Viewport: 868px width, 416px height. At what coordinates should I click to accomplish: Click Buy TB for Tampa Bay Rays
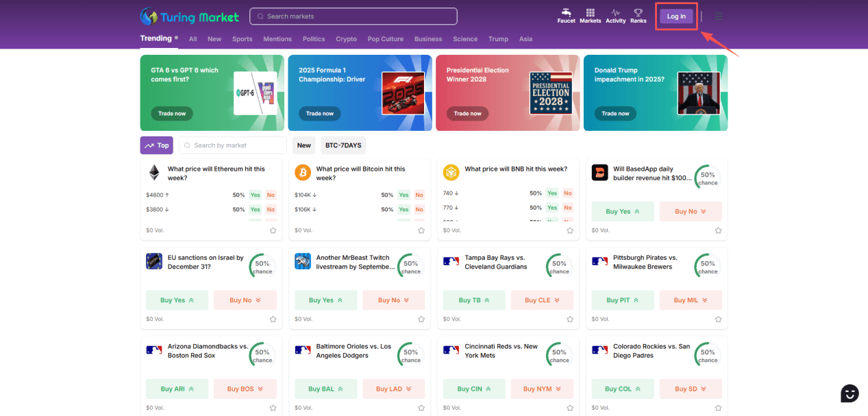(x=474, y=300)
